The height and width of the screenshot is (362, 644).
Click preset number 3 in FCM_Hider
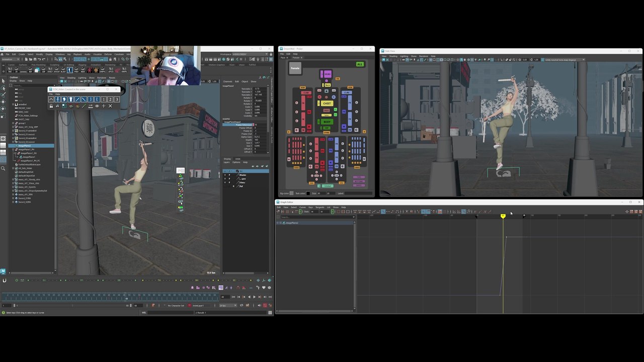(x=117, y=100)
